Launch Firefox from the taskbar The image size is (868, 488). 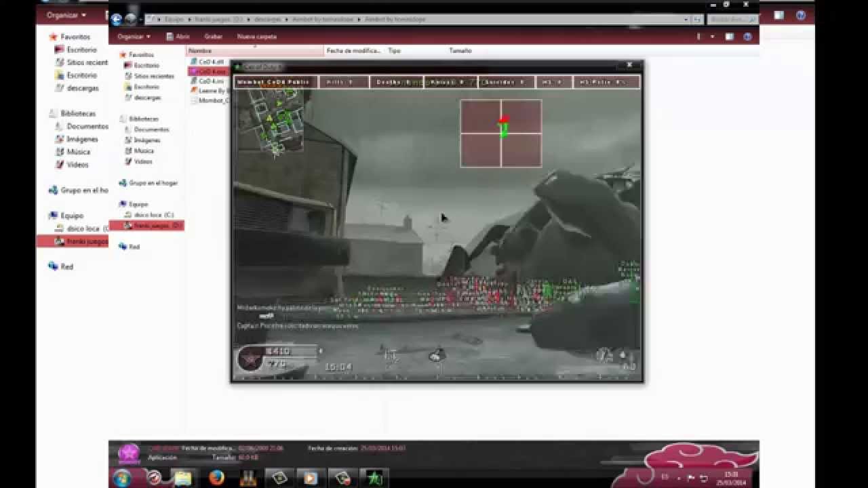pyautogui.click(x=216, y=478)
